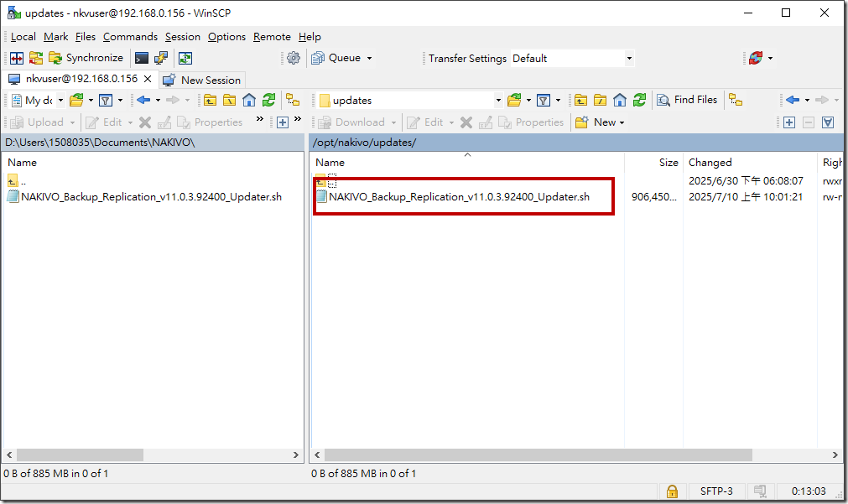Go back in local panel with blue arrow
This screenshot has width=848, height=504.
coord(143,100)
